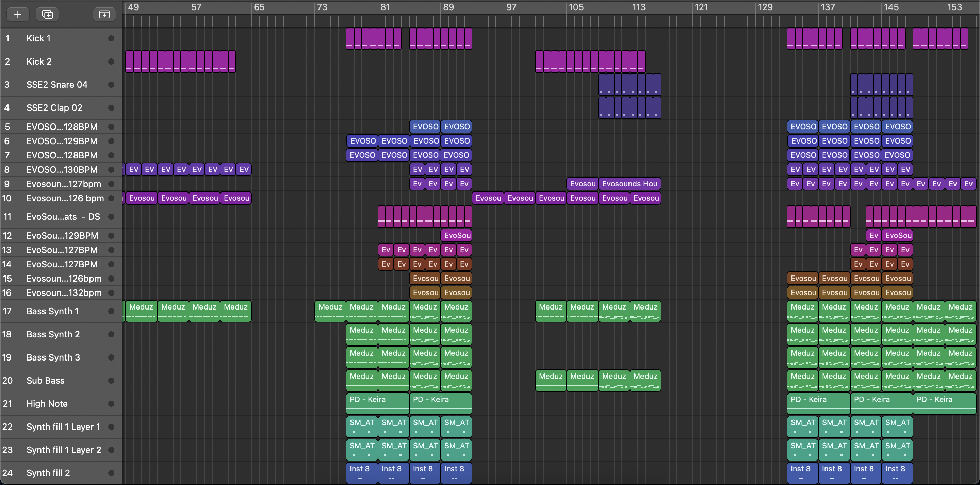This screenshot has height=485, width=980.
Task: Click the Add Track plus button
Action: 17,15
